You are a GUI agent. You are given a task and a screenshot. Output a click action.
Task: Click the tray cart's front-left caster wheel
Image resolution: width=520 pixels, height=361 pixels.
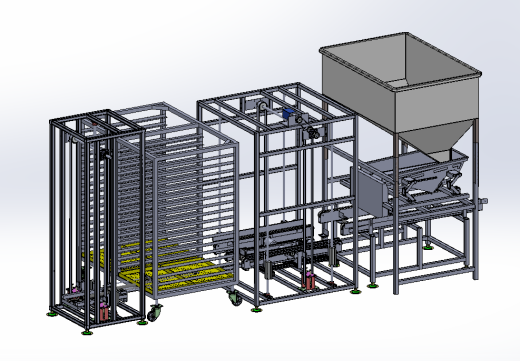[x=154, y=313]
